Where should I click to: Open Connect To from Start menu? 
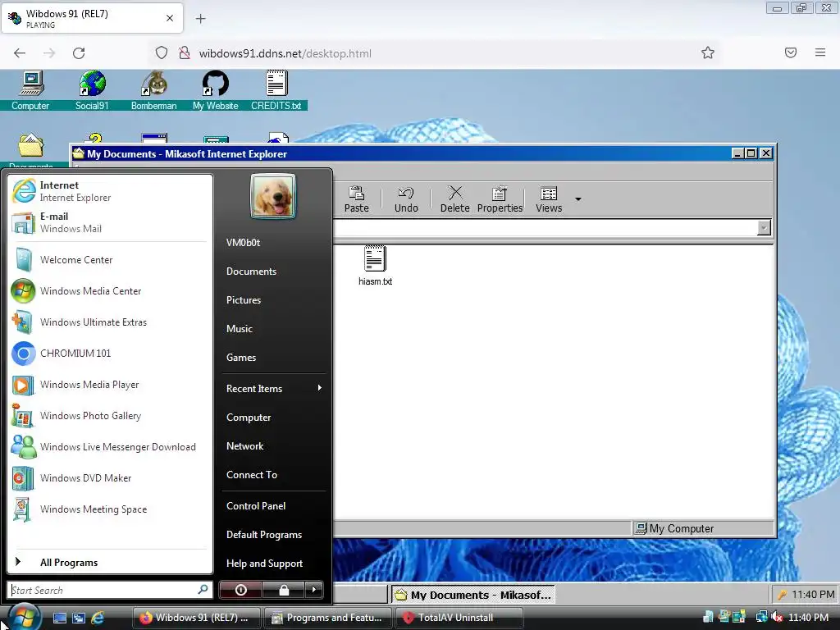pos(273,475)
